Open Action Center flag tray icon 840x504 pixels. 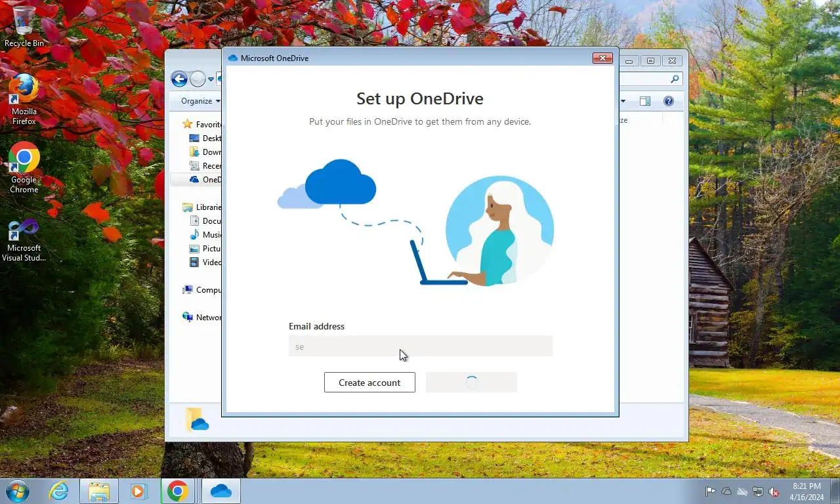pyautogui.click(x=711, y=492)
